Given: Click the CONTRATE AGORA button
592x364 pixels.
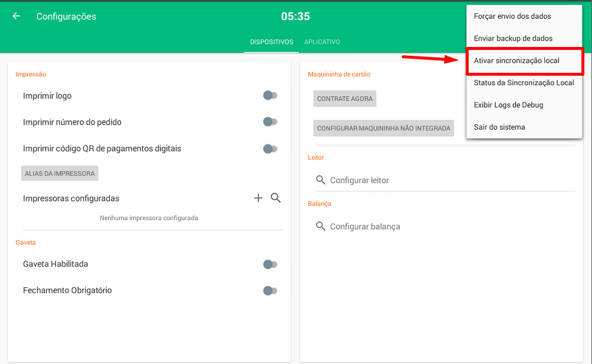Looking at the screenshot, I should [x=345, y=99].
